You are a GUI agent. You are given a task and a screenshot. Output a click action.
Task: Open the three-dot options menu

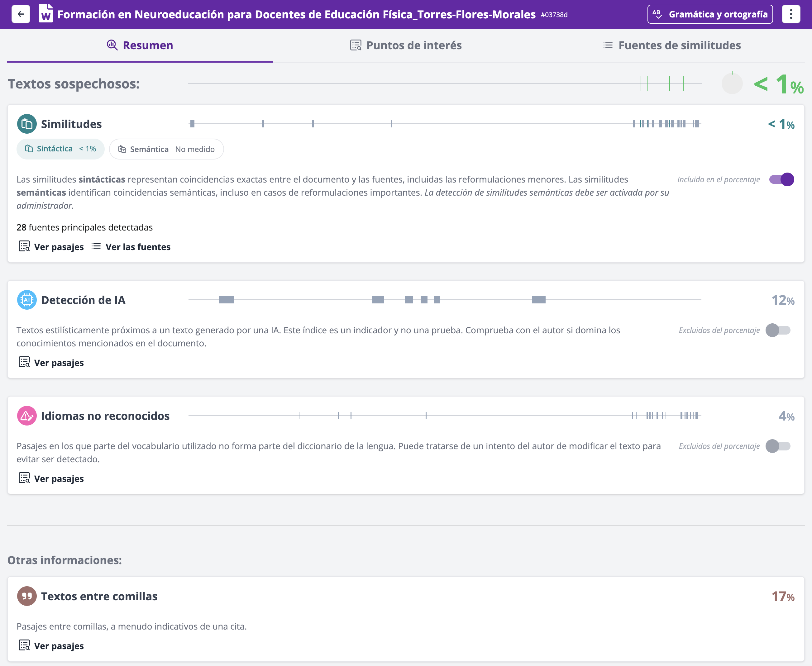[791, 14]
